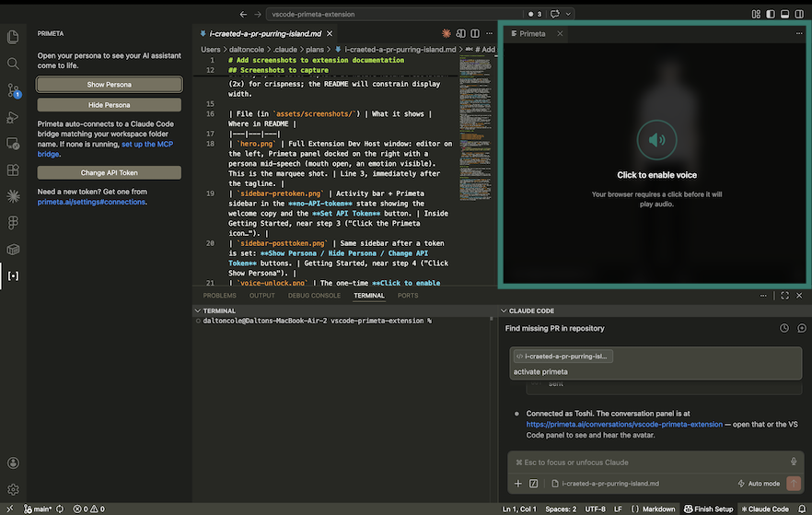Add an attachment with the plus icon in Claude
812x515 pixels.
point(517,484)
